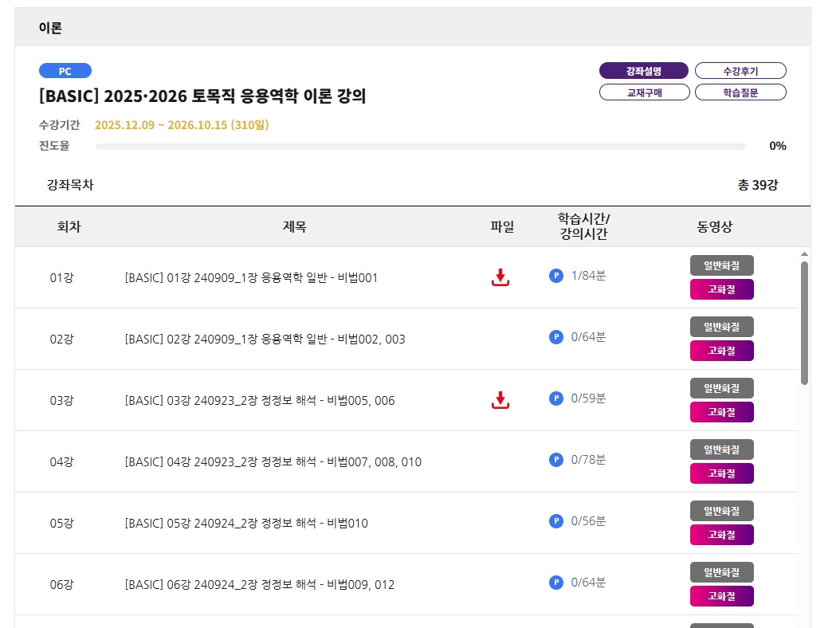Download the file for lecture 01강

pyautogui.click(x=500, y=277)
